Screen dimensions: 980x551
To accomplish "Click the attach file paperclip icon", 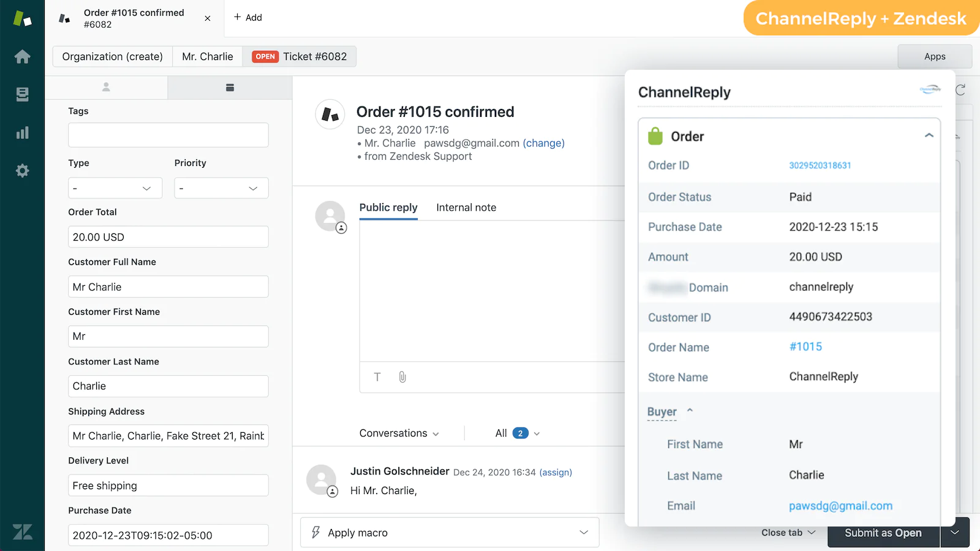I will click(402, 377).
